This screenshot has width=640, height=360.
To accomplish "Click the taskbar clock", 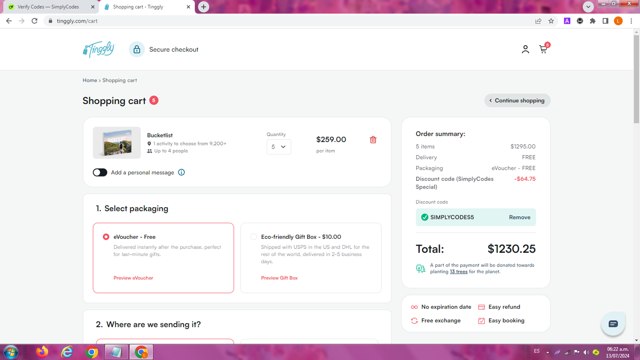I will [x=618, y=352].
